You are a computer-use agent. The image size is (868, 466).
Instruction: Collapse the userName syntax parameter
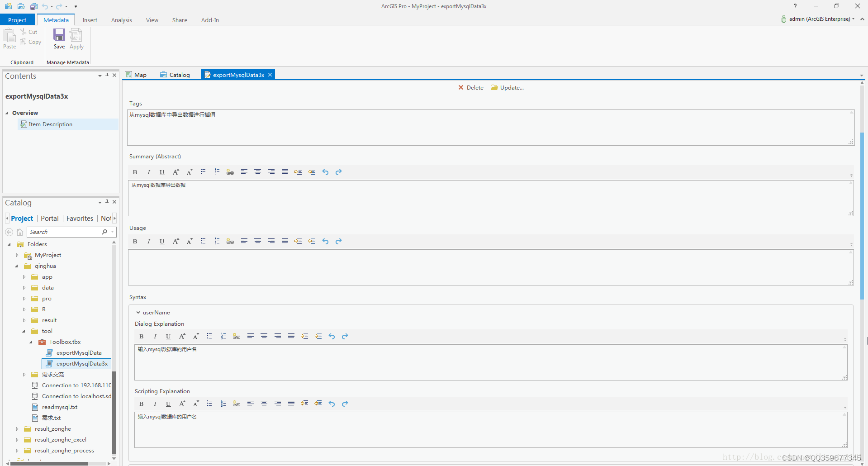(x=138, y=313)
